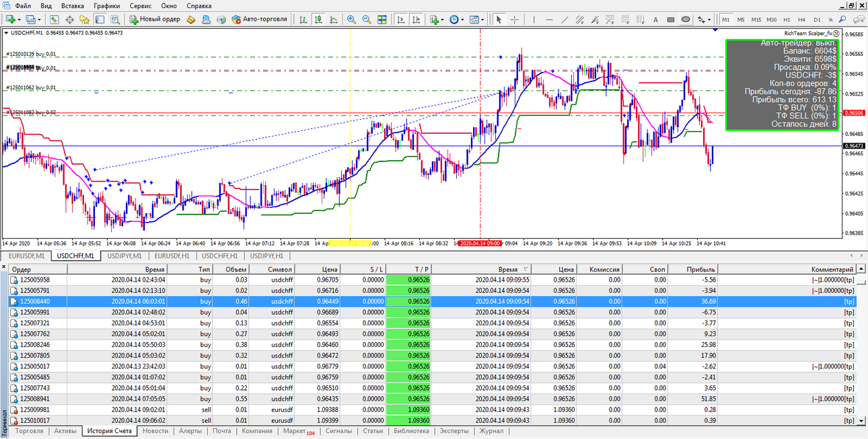868x439 pixels.
Task: Toggle the Авто-торговля button
Action: tap(260, 19)
